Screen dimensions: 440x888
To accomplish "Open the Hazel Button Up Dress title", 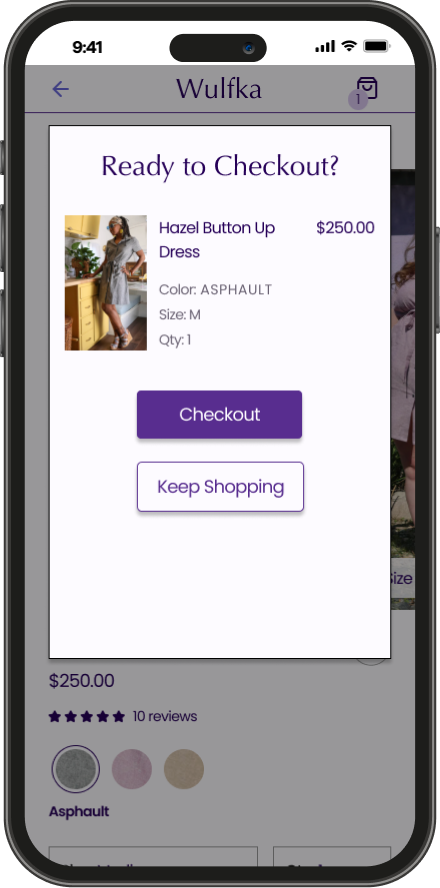I will [x=217, y=240].
